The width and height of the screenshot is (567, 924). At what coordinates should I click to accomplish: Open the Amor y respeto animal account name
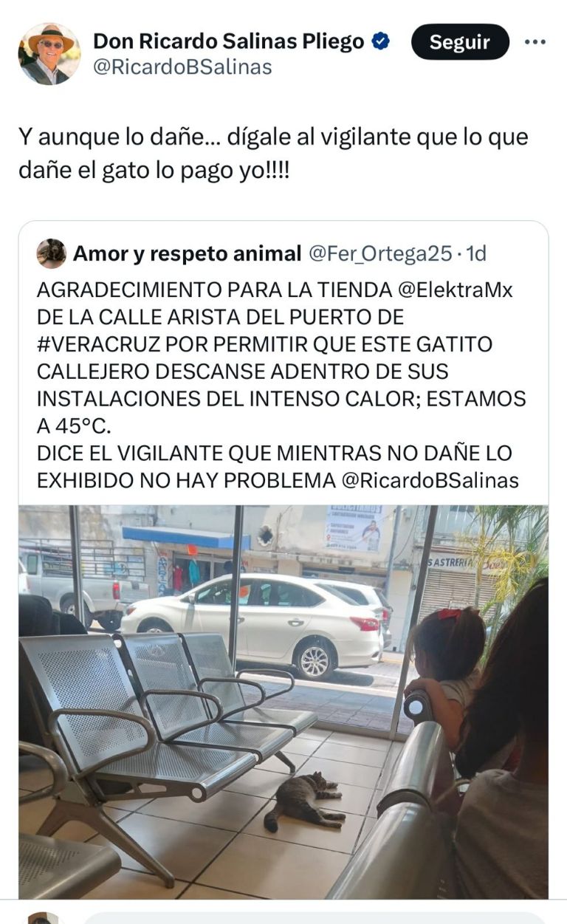tap(187, 253)
